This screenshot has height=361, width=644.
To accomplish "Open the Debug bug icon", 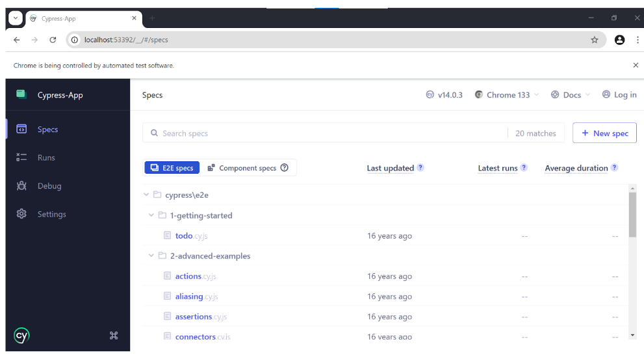I will click(x=21, y=186).
